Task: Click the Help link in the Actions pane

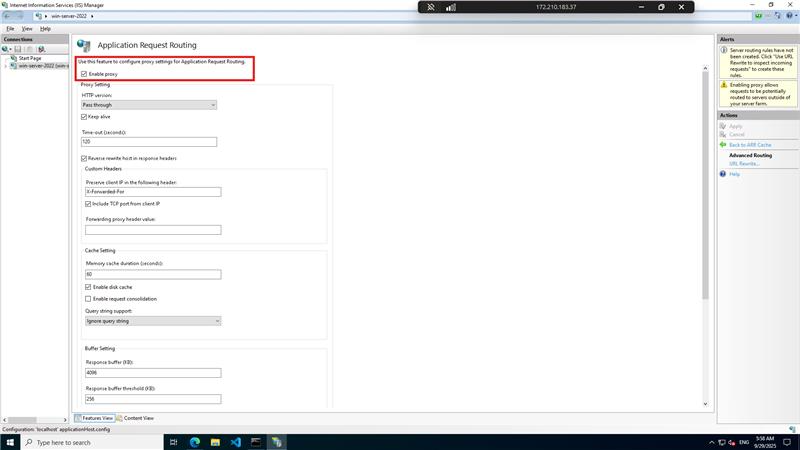Action: click(734, 174)
